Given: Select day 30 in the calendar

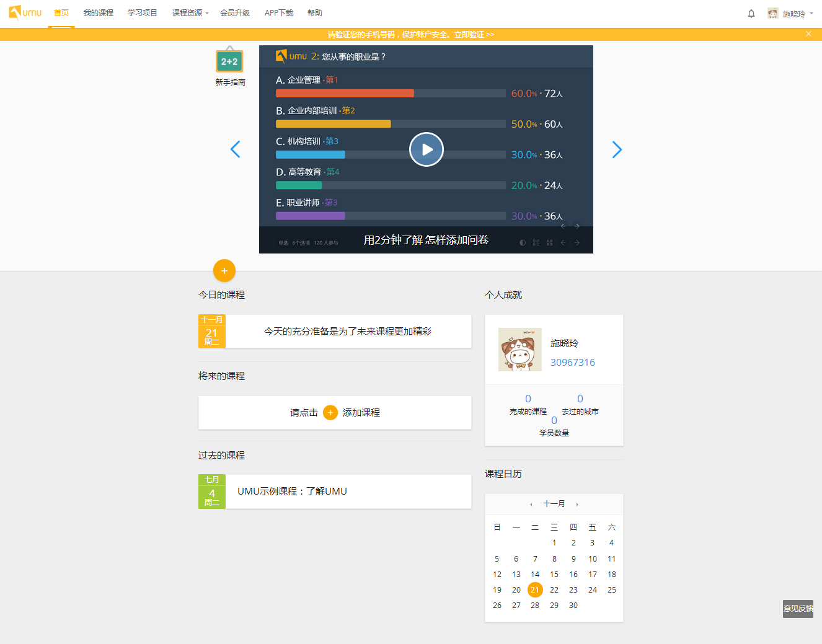Looking at the screenshot, I should [x=573, y=606].
